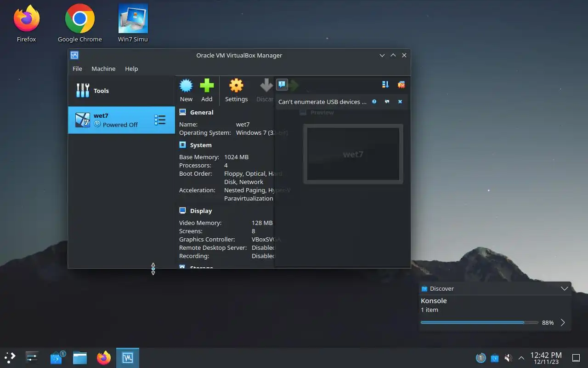
Task: Click the Remote Desktop Server label
Action: (213, 247)
